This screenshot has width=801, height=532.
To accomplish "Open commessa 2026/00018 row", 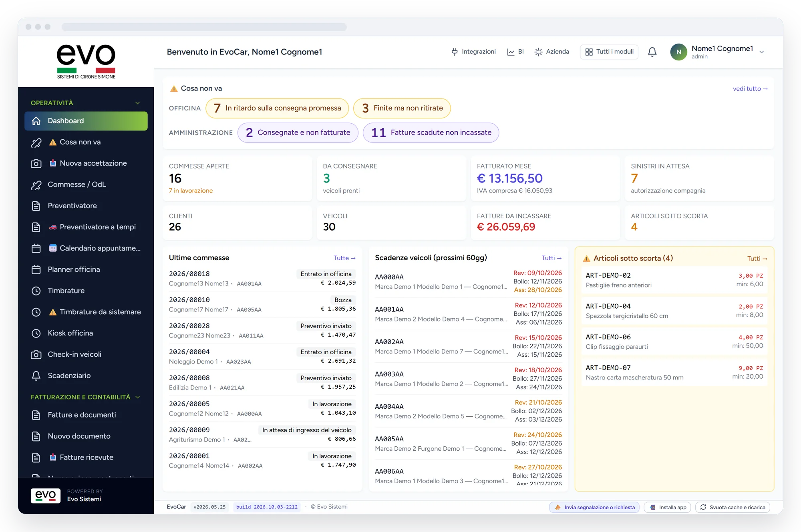I will click(262, 279).
